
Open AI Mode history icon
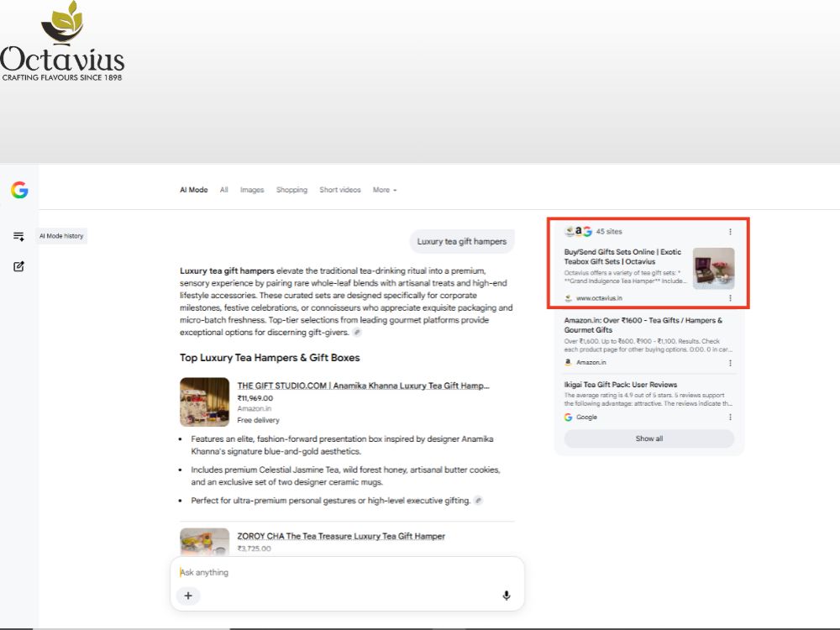point(18,236)
